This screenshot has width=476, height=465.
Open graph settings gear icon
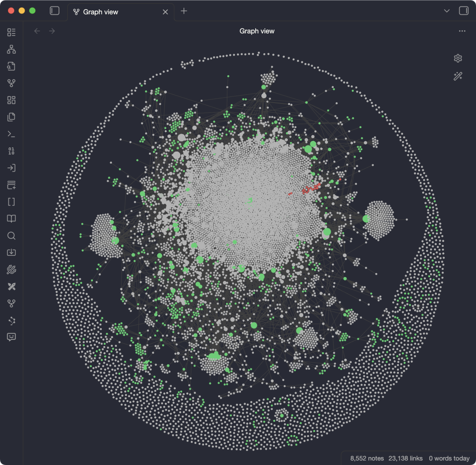click(458, 58)
